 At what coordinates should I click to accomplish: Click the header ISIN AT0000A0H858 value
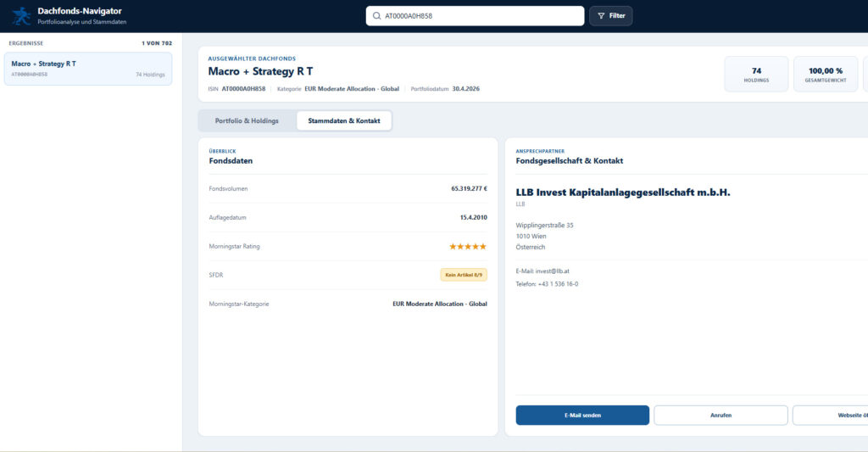(243, 89)
